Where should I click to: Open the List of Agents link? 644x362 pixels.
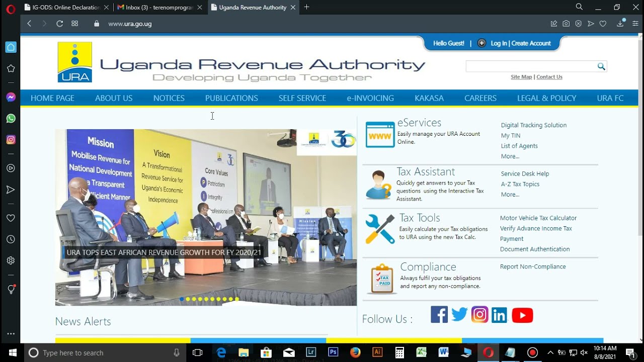tap(519, 146)
